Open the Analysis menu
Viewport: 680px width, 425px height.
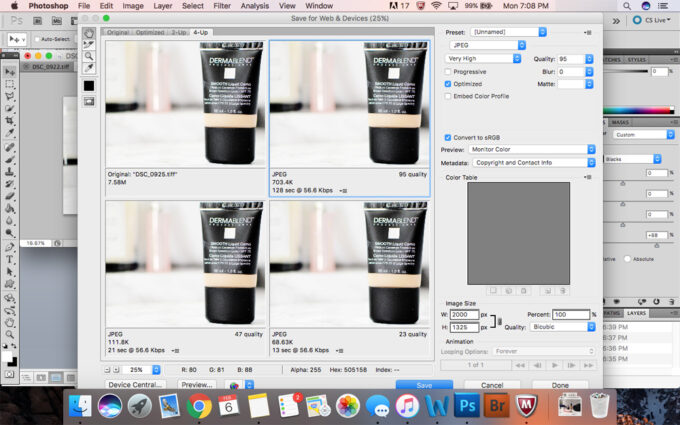coord(255,6)
